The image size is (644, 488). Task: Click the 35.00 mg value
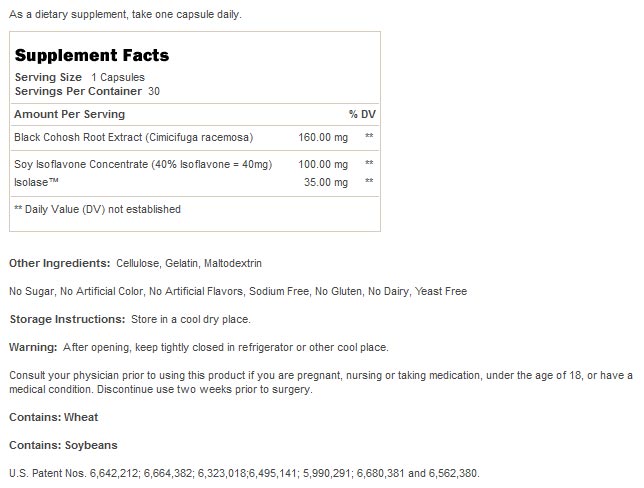tap(326, 182)
